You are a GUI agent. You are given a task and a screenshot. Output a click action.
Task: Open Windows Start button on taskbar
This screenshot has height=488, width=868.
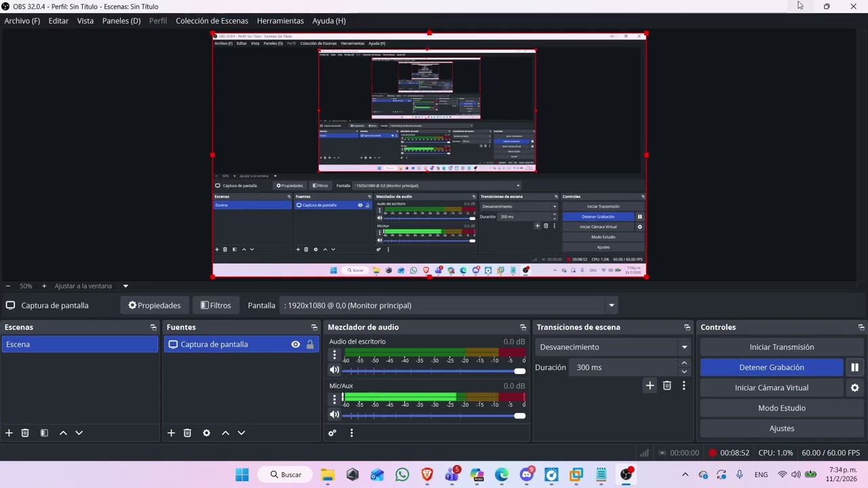click(242, 474)
